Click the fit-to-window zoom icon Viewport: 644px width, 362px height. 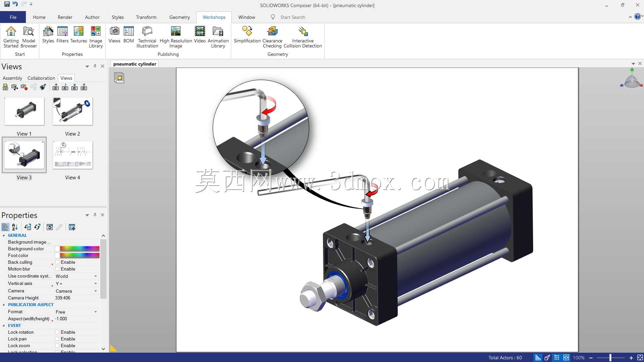click(x=640, y=358)
